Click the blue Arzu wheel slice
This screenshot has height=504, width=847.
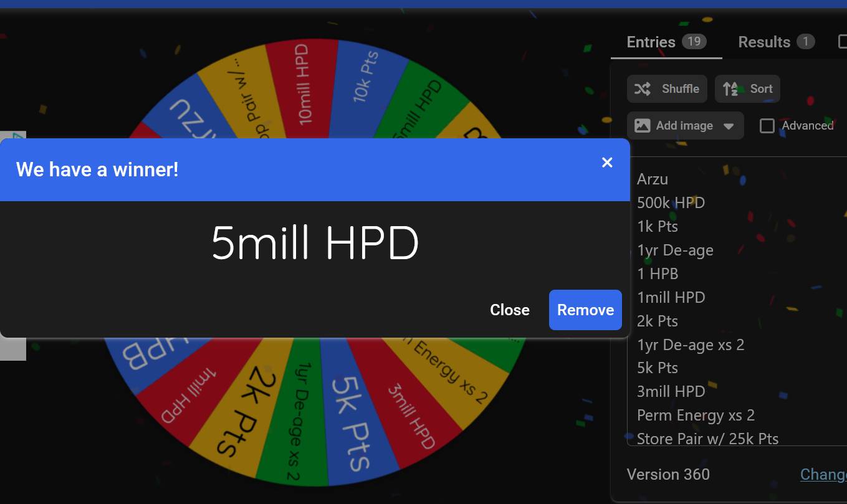pos(187,111)
